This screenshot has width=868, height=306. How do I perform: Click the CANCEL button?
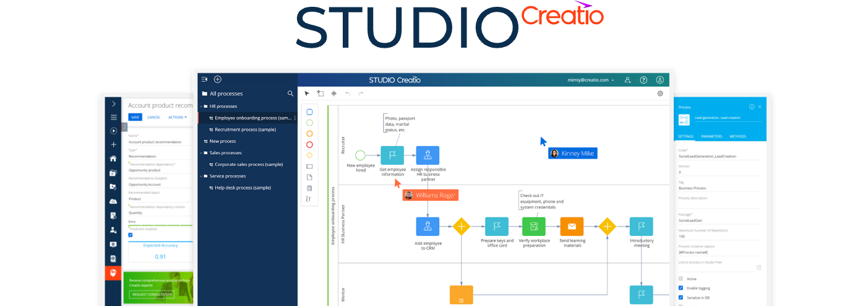(154, 117)
